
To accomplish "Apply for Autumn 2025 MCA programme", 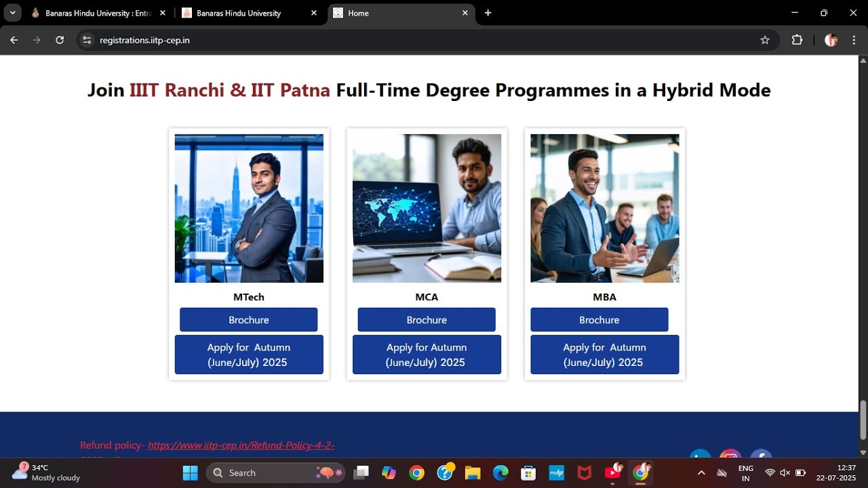I will pos(427,354).
